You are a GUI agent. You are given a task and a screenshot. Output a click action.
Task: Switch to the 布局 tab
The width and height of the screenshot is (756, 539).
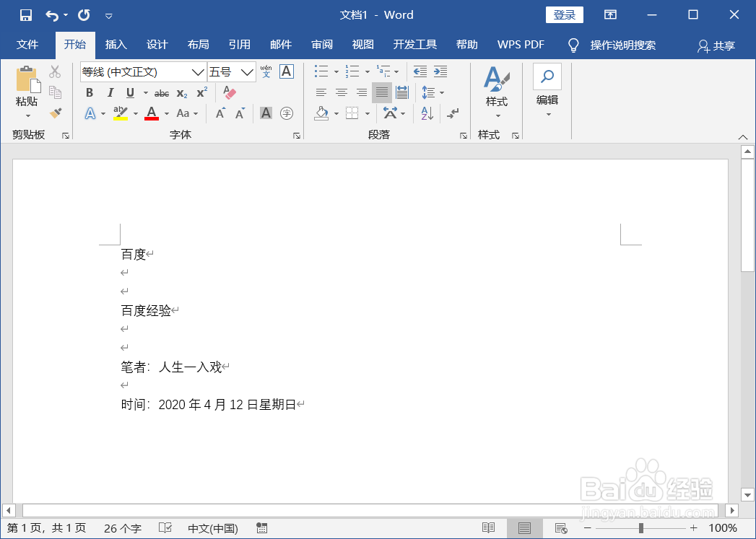(198, 45)
